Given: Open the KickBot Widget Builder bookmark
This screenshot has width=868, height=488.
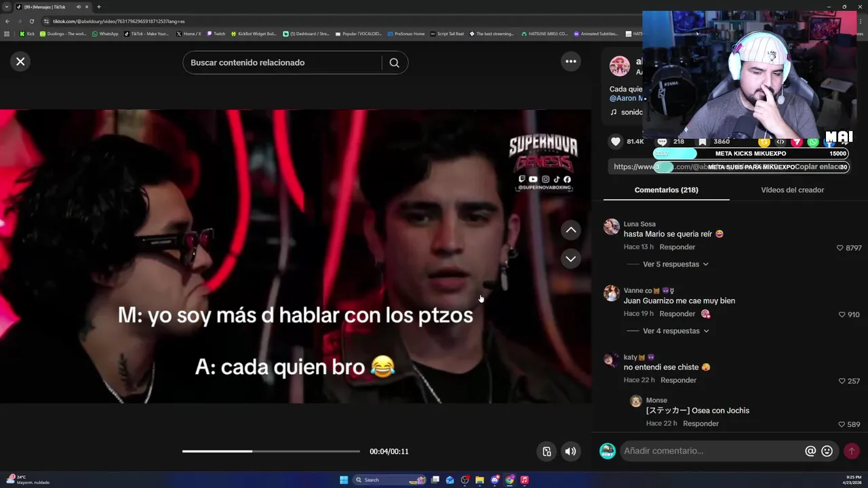Looking at the screenshot, I should coord(254,33).
